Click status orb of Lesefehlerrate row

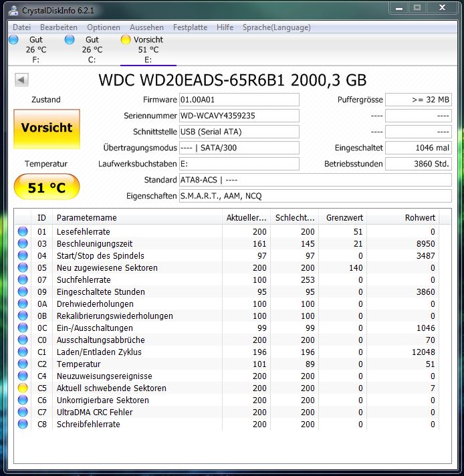[x=23, y=231]
